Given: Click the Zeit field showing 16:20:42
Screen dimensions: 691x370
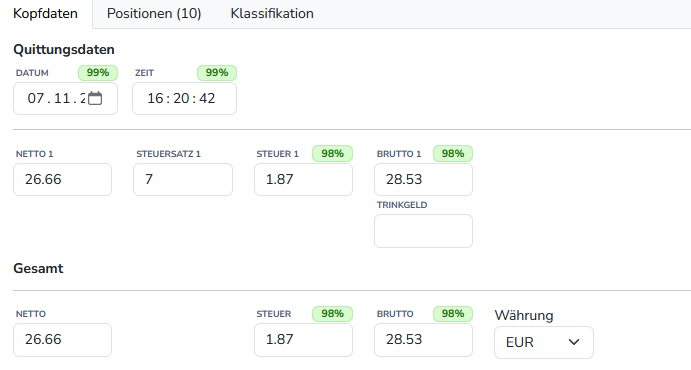Looking at the screenshot, I should tap(184, 98).
